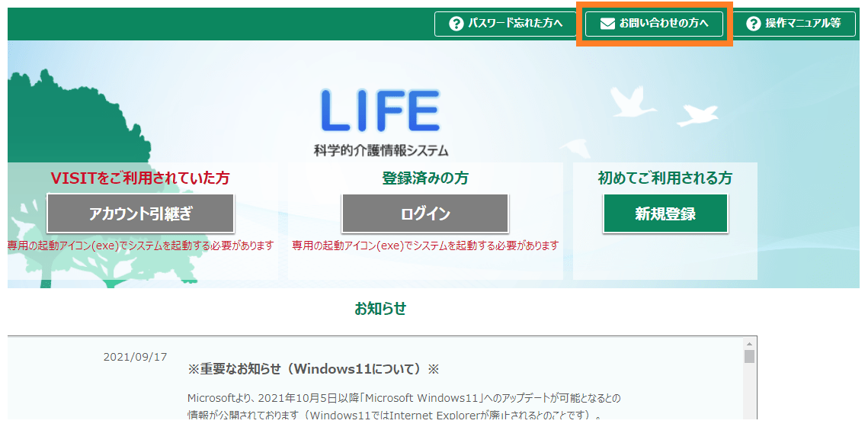Click the 初めてご利用される方 heading
This screenshot has width=868, height=427.
(x=665, y=178)
